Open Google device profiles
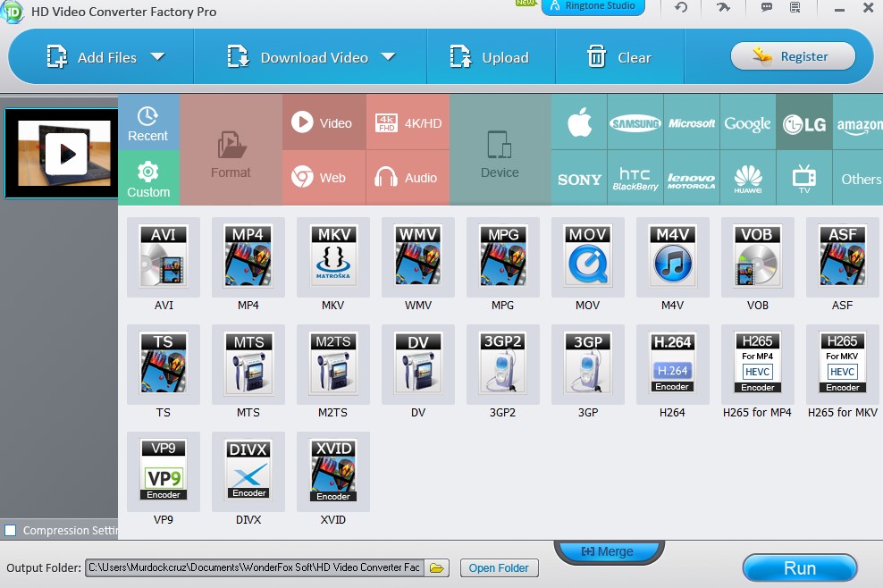The image size is (883, 588). pyautogui.click(x=747, y=122)
